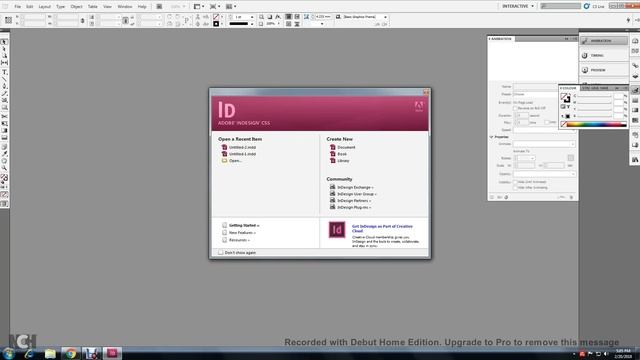Click the Windows Start button
Viewport: 640px width, 360px height.
(x=8, y=353)
